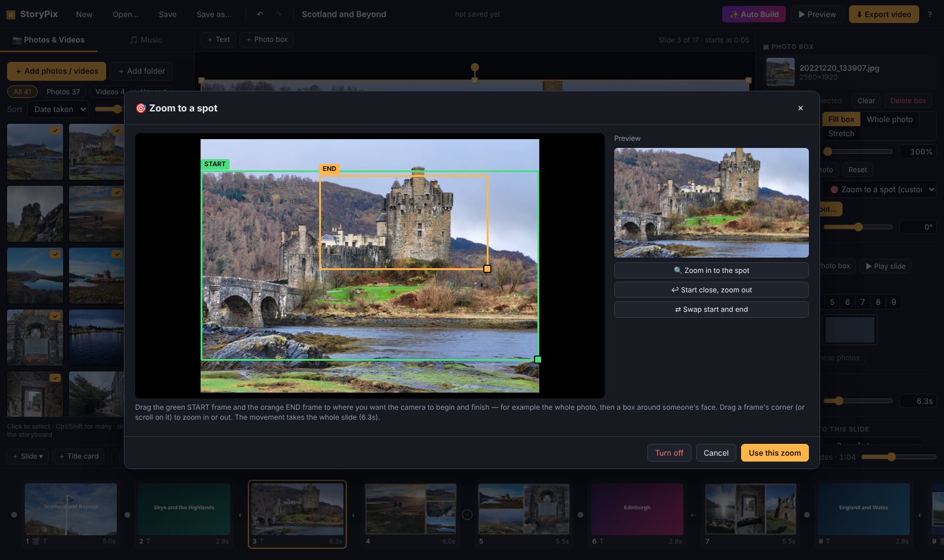Click the StoryPix logo icon

pos(11,14)
